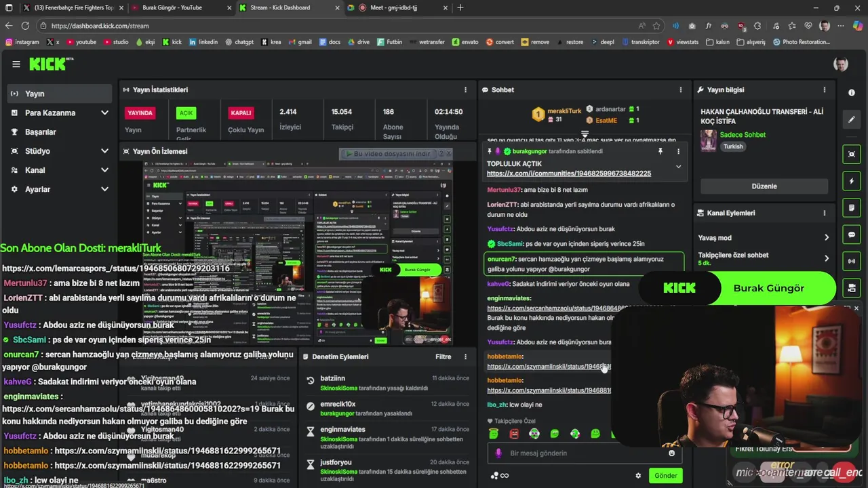Click batziinn moderation action row
This screenshot has height=488, width=868.
pyautogui.click(x=388, y=383)
